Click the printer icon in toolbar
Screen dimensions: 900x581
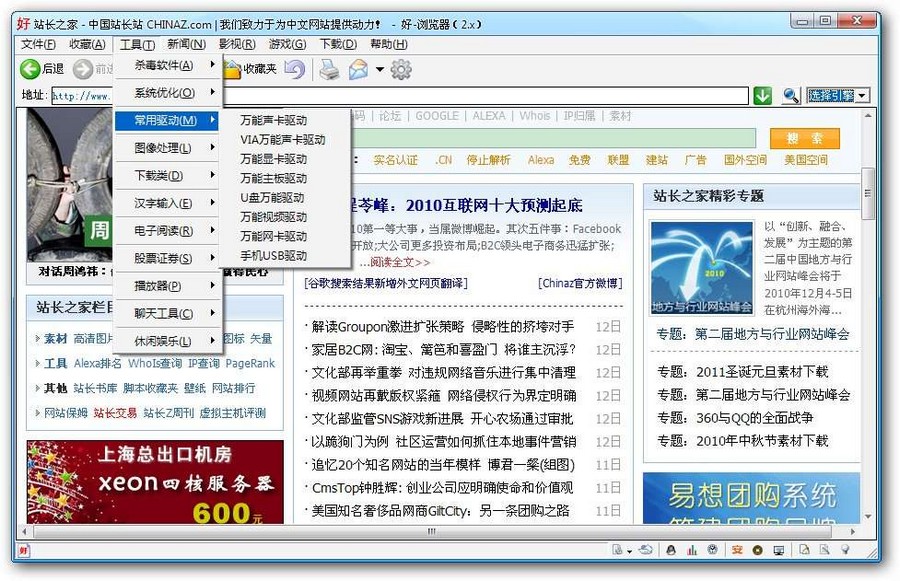[329, 69]
